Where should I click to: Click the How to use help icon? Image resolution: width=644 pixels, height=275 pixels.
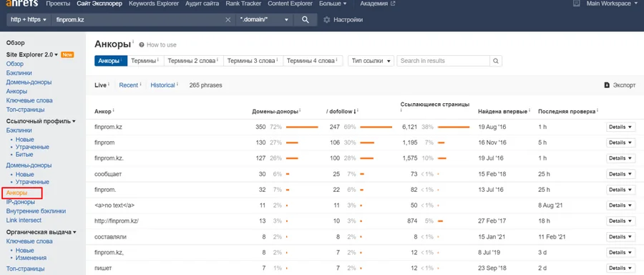point(142,45)
